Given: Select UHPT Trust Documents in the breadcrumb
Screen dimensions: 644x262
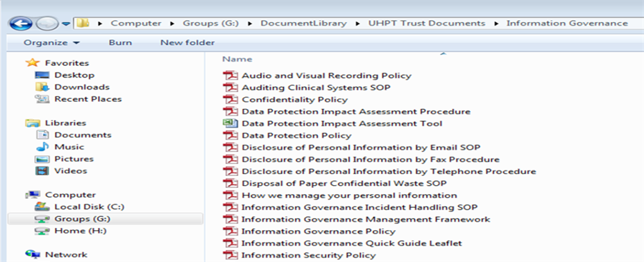Looking at the screenshot, I should 427,24.
